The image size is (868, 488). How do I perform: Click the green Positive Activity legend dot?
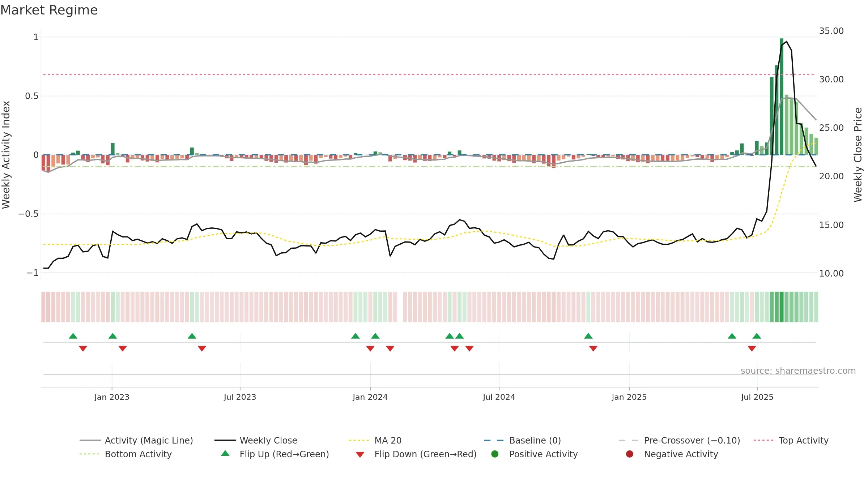click(495, 454)
